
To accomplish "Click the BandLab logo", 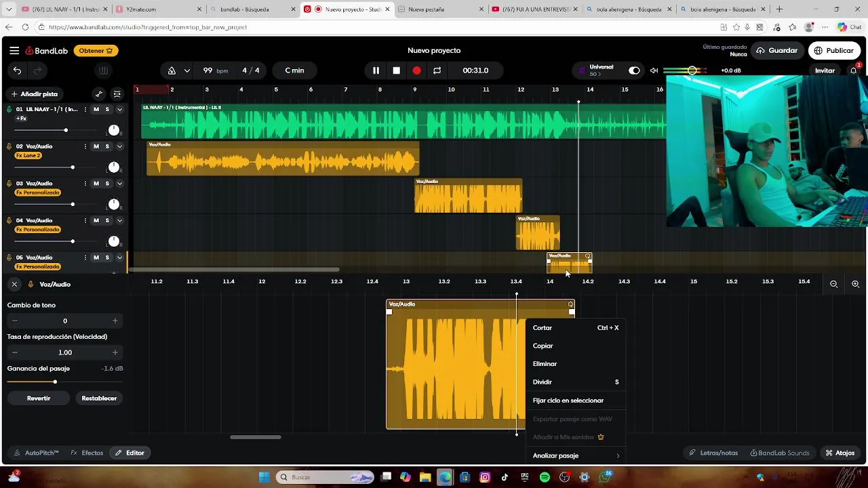I will click(x=47, y=51).
